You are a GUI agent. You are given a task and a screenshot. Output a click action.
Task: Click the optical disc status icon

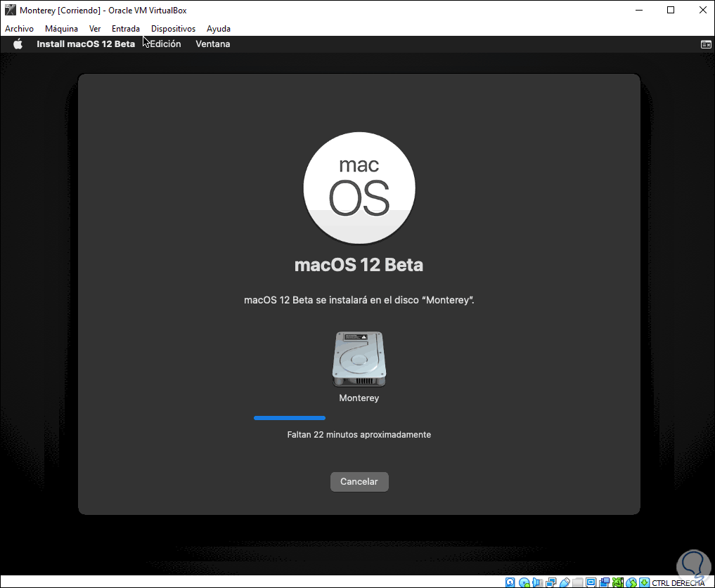524,582
